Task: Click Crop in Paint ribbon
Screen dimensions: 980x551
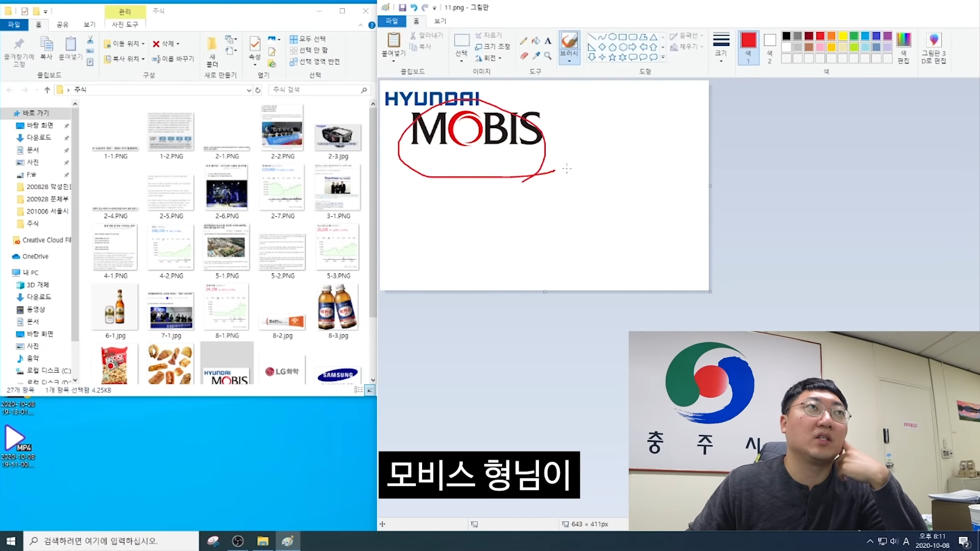Action: coord(488,35)
